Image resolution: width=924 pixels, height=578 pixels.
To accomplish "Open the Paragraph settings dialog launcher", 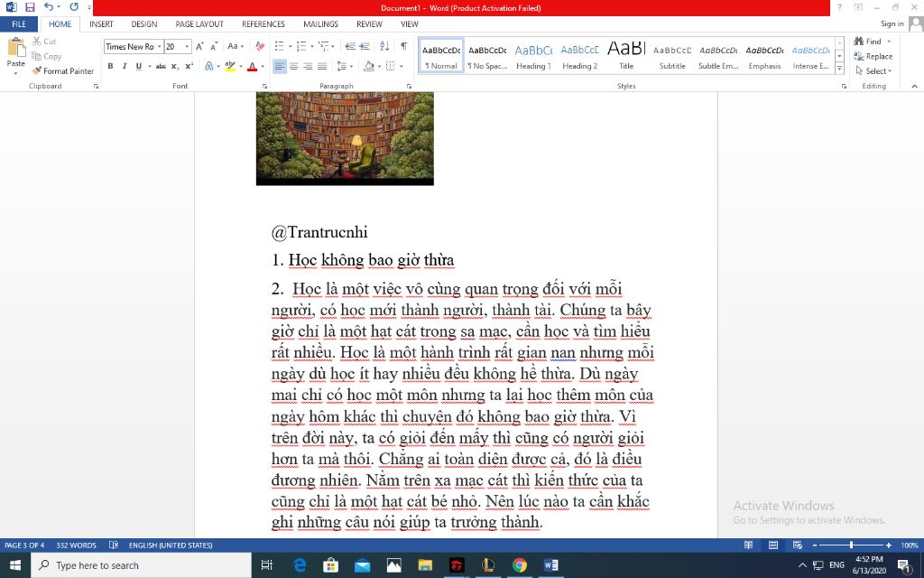I will point(409,86).
